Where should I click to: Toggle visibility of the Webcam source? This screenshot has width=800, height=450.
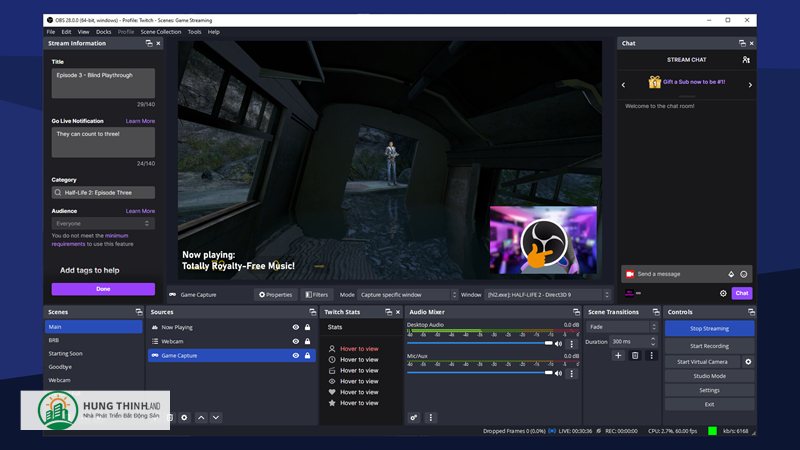[x=295, y=341]
